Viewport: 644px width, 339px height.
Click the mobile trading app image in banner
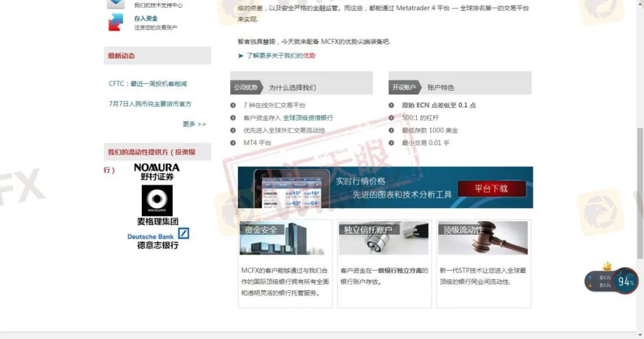pos(292,189)
